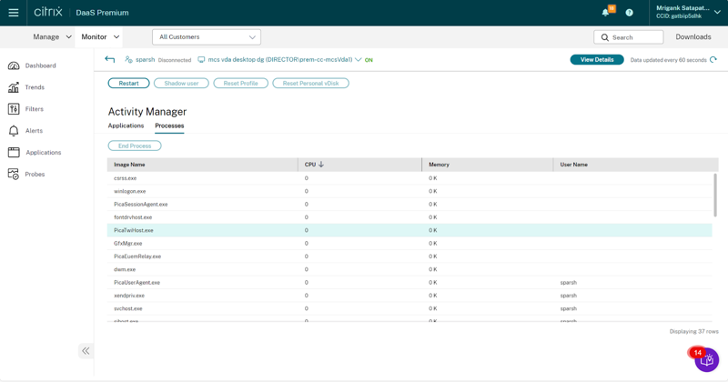
Task: Expand the Manage menu
Action: (x=52, y=37)
